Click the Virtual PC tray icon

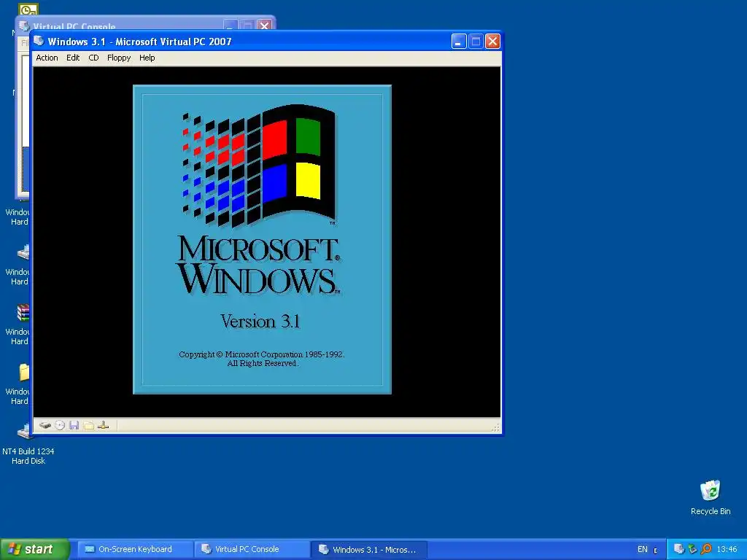pos(679,549)
